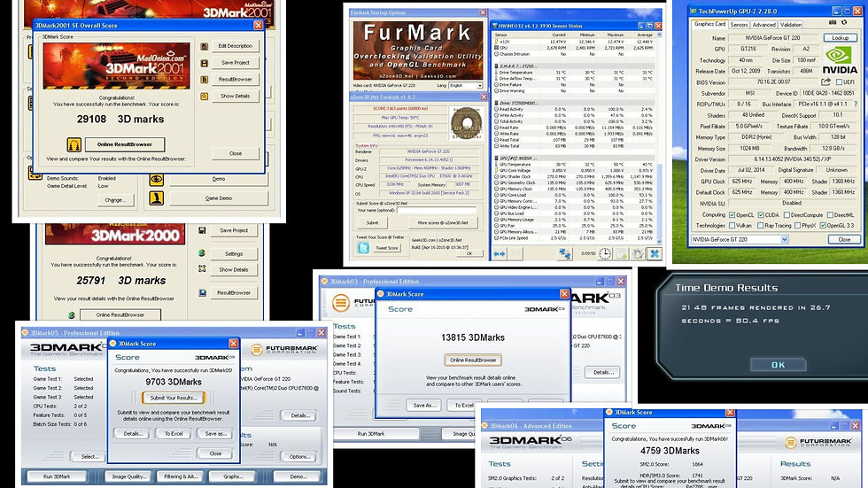Click the eye icon next to Demo button

tap(157, 179)
